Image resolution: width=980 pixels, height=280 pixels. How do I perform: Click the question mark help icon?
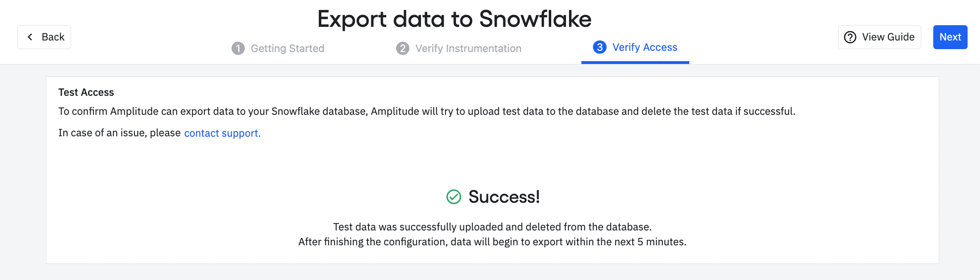pyautogui.click(x=850, y=37)
